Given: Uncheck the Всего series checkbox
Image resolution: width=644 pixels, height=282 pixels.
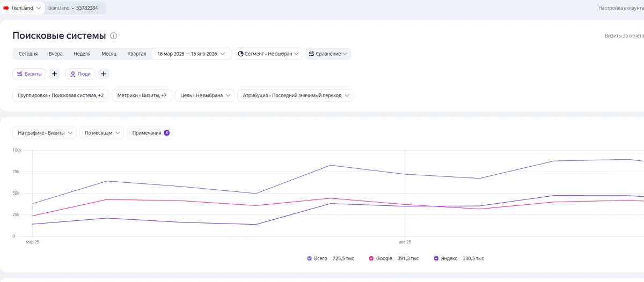Looking at the screenshot, I should tap(310, 258).
